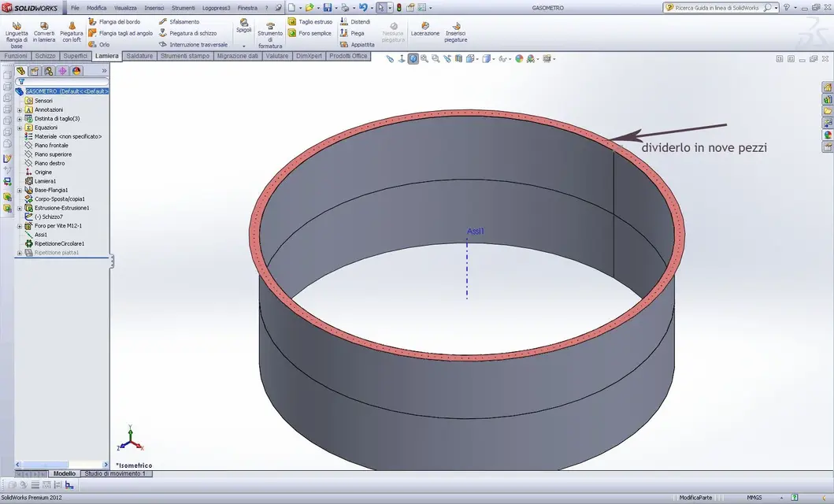The image size is (834, 504).
Task: Open the ConfigurationManager tab
Action: pyautogui.click(x=48, y=71)
